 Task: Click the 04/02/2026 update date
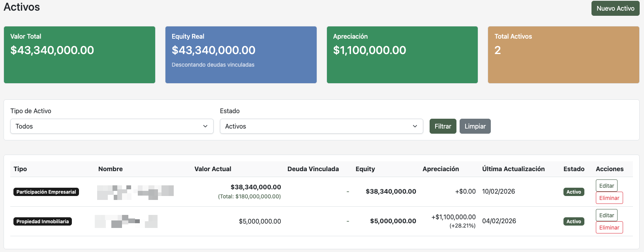[499, 221]
